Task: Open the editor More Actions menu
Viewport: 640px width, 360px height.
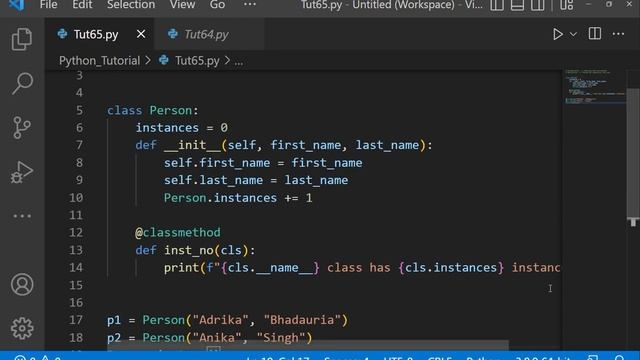Action: pyautogui.click(x=618, y=34)
